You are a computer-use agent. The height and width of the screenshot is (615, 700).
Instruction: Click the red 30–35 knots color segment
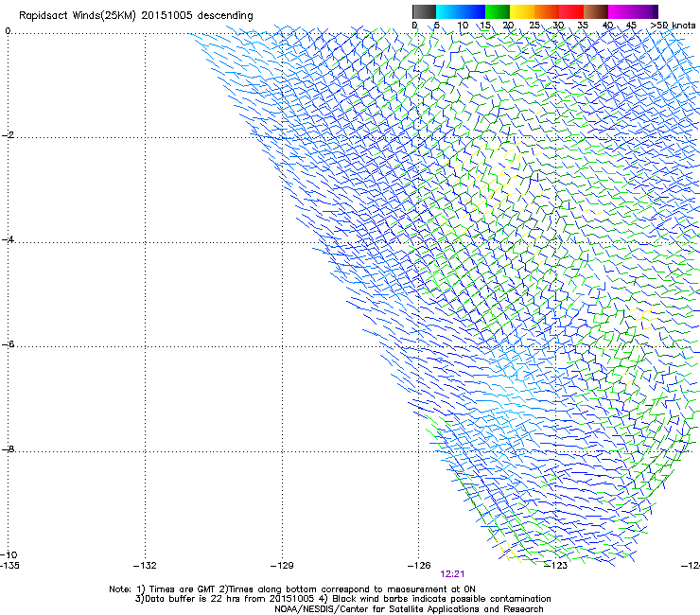tap(571, 11)
